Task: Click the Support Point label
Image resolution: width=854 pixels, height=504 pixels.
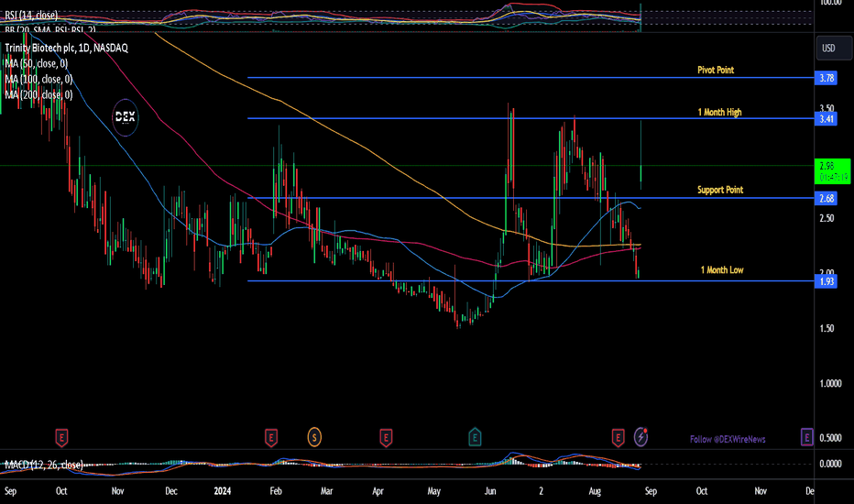Action: 720,190
